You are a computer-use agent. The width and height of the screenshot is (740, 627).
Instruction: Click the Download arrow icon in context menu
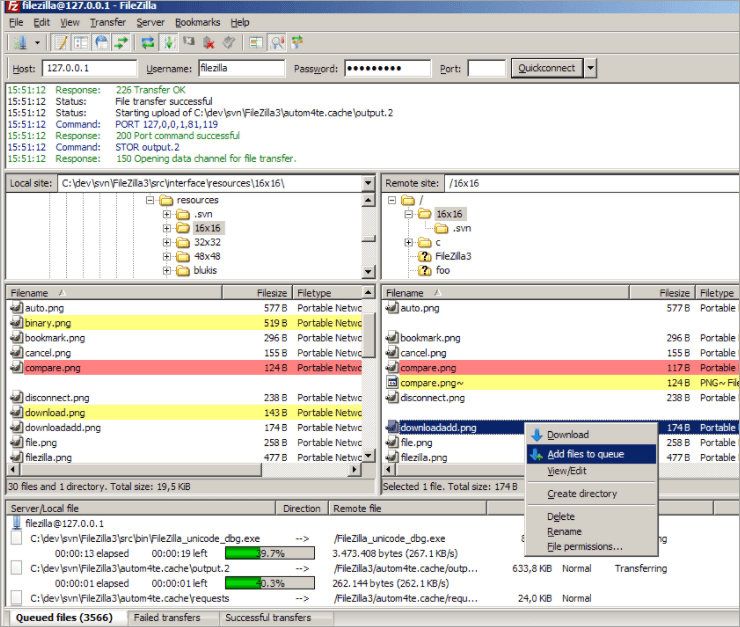[x=537, y=435]
